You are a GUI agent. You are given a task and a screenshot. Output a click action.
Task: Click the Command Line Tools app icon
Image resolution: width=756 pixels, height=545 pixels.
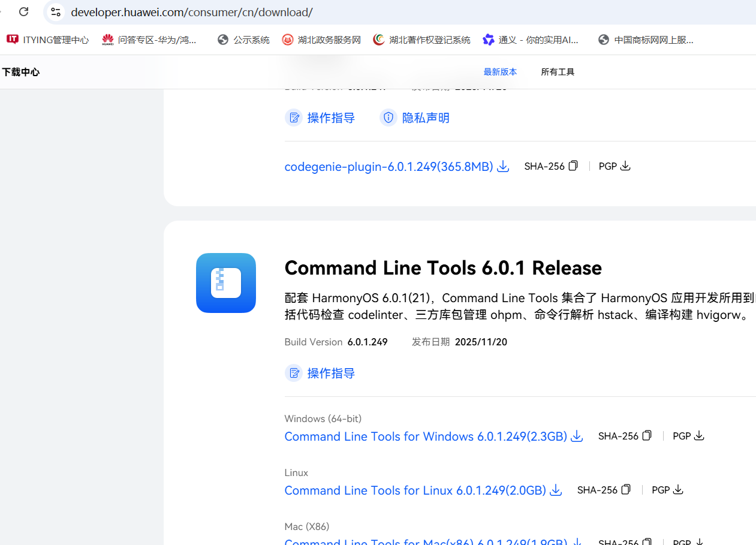[x=226, y=283]
